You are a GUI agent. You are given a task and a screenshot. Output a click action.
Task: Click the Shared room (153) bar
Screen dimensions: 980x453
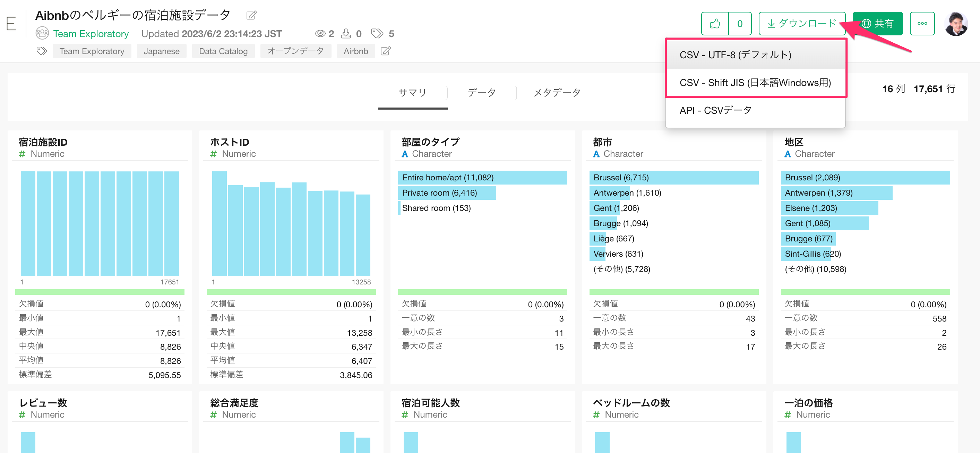(x=482, y=208)
